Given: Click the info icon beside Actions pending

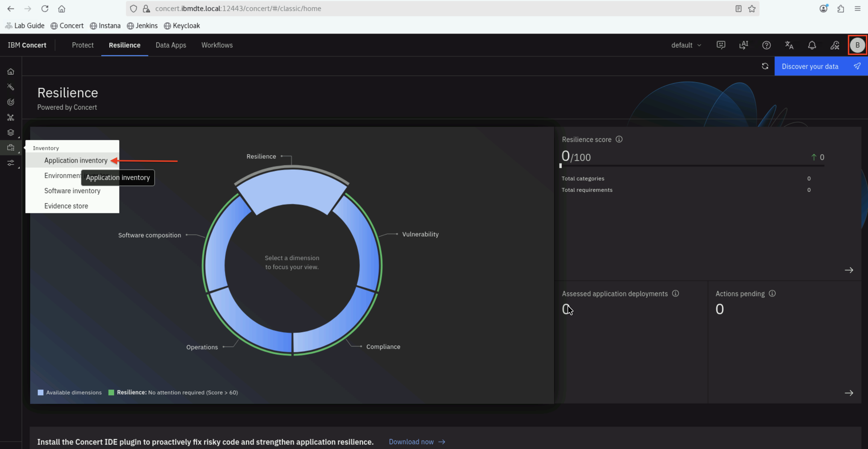Looking at the screenshot, I should pyautogui.click(x=772, y=293).
